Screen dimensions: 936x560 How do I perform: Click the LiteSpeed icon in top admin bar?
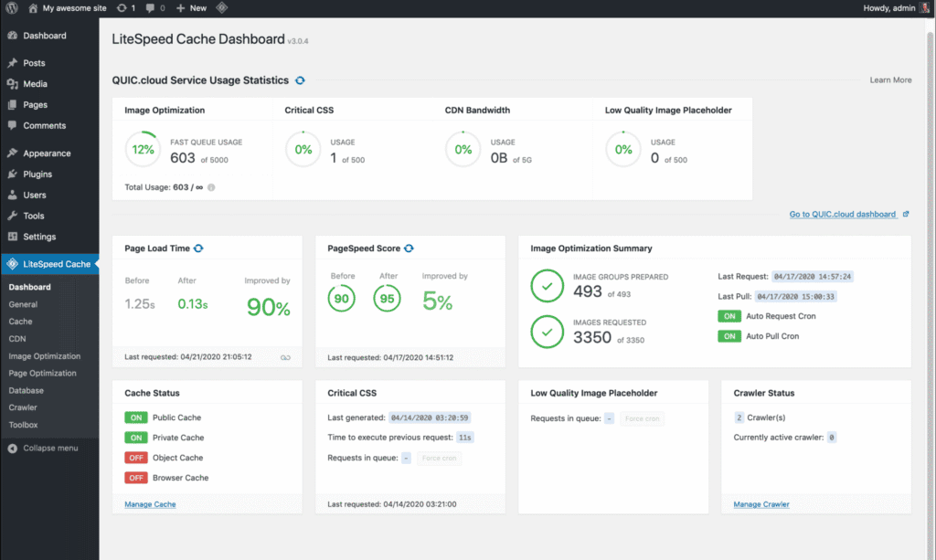click(222, 8)
